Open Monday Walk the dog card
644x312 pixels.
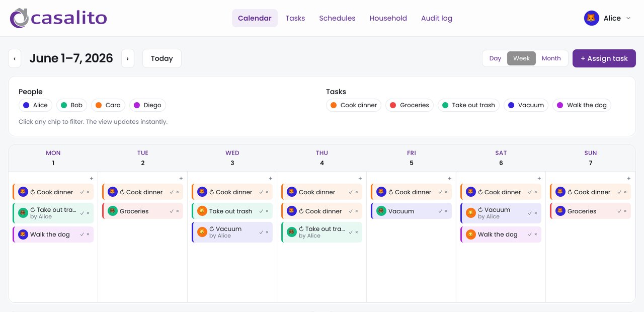tap(53, 235)
